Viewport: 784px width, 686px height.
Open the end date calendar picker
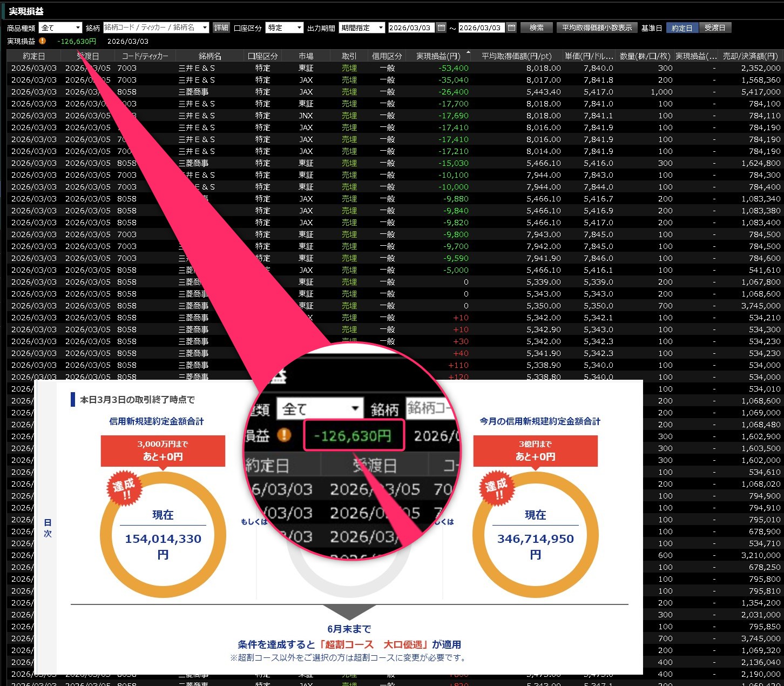[511, 28]
